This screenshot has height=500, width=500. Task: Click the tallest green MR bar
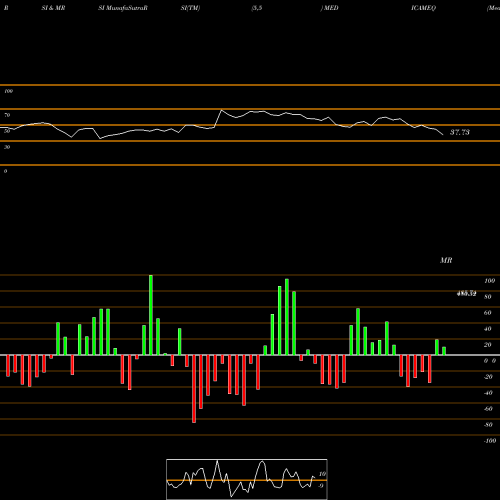click(x=151, y=315)
